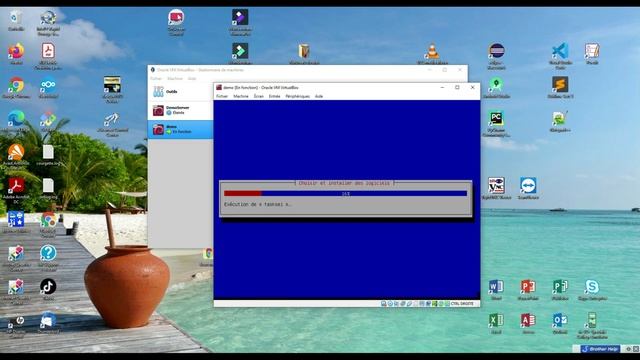Open the Nextcloud desktop shortcut
Viewport: 640px width, 360px height.
click(48, 87)
